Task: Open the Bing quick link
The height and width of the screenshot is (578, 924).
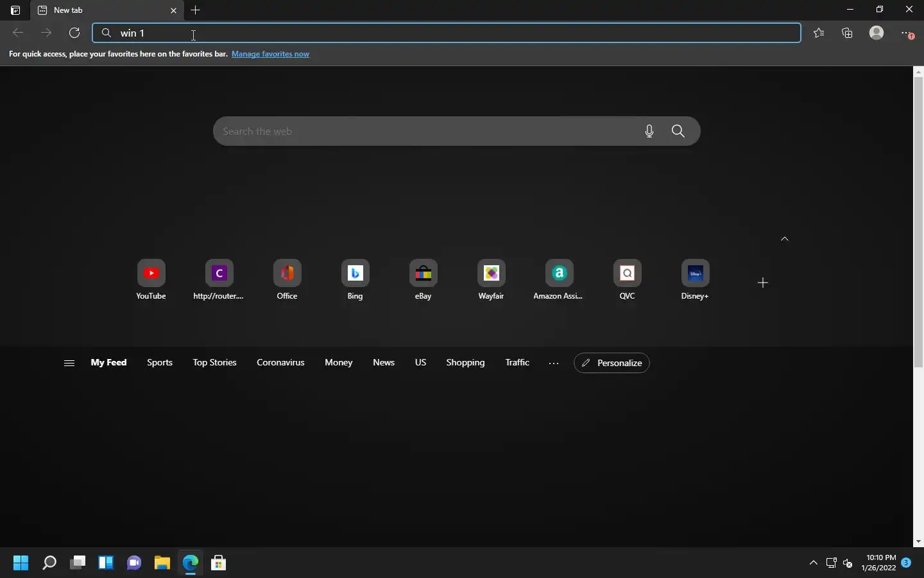Action: coord(355,280)
